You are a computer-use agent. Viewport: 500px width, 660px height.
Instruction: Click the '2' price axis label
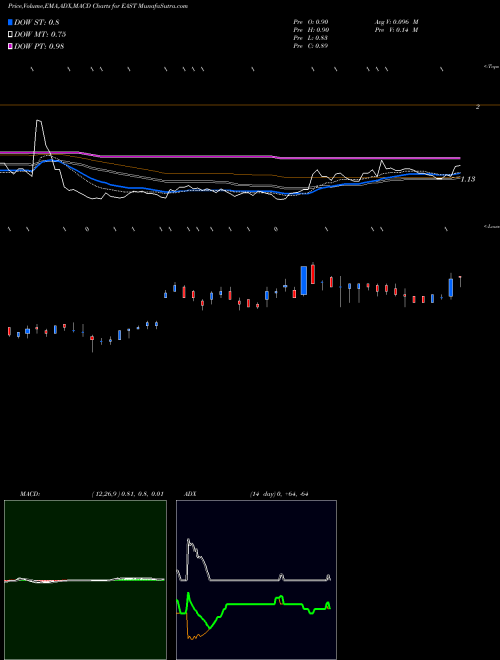click(478, 107)
